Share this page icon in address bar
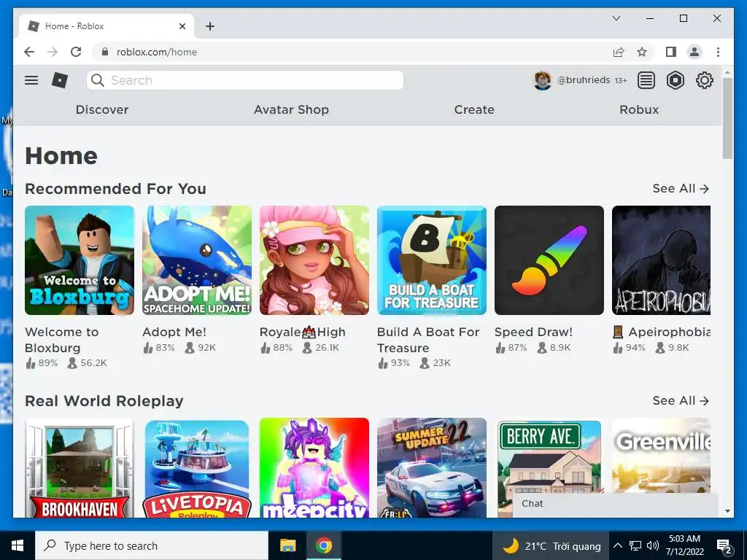This screenshot has width=747, height=560. (619, 52)
